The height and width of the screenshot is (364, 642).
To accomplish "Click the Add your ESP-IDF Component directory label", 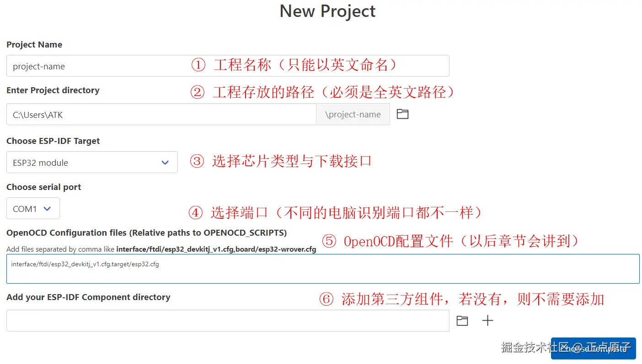I will click(88, 297).
